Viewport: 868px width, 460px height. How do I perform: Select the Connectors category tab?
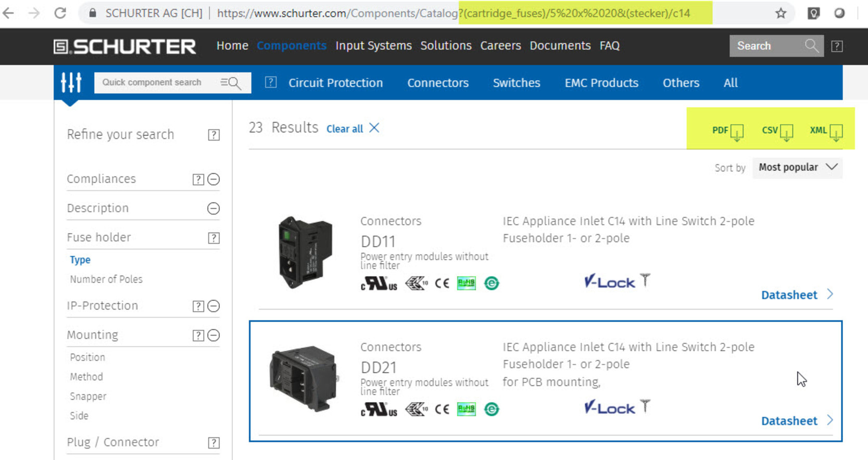pyautogui.click(x=438, y=83)
